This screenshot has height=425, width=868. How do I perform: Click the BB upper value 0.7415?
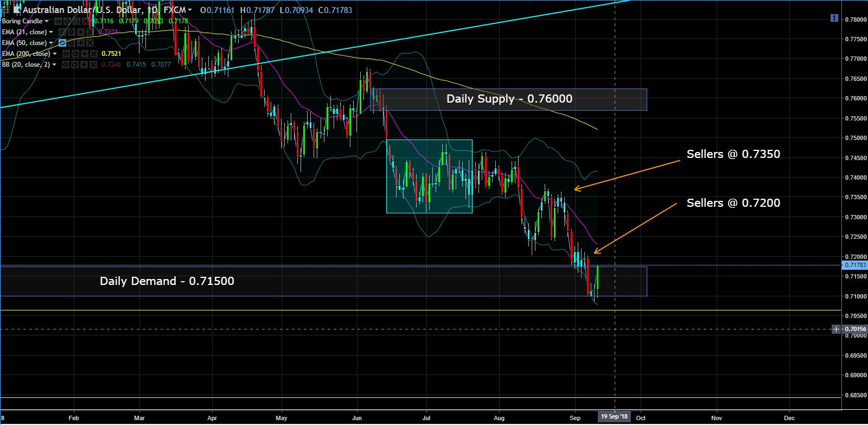pos(136,65)
